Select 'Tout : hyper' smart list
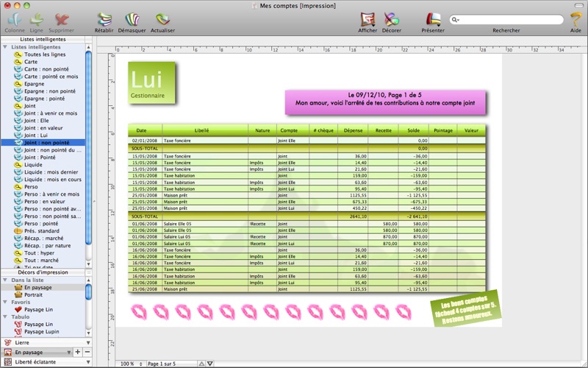Screen dimensions: 588x368 (40, 252)
